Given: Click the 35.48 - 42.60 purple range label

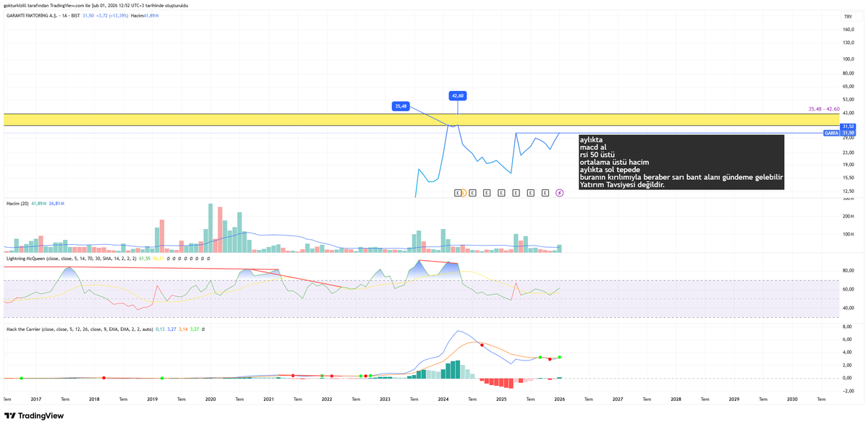Looking at the screenshot, I should pyautogui.click(x=823, y=109).
